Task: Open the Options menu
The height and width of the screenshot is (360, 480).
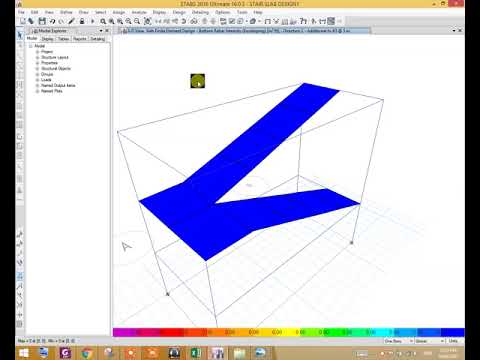Action: pyautogui.click(x=223, y=12)
